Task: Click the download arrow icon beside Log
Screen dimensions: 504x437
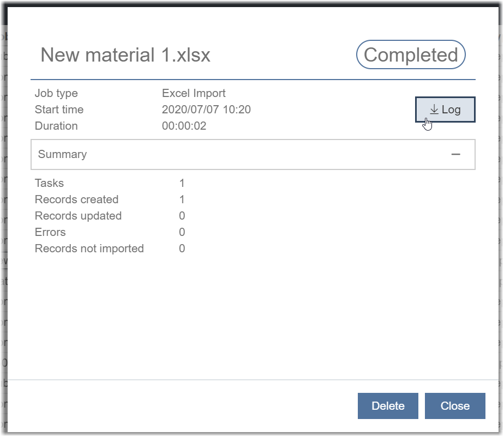Action: pyautogui.click(x=434, y=110)
